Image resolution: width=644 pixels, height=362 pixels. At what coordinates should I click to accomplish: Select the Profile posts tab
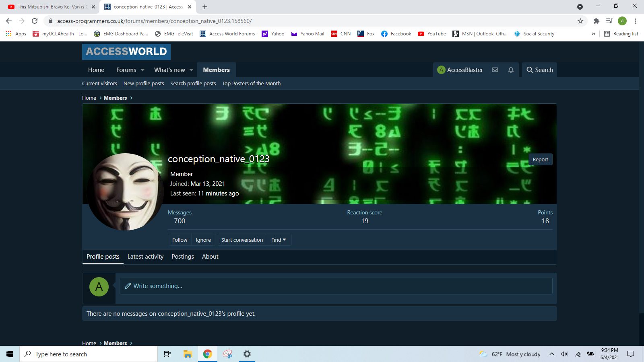click(x=103, y=257)
